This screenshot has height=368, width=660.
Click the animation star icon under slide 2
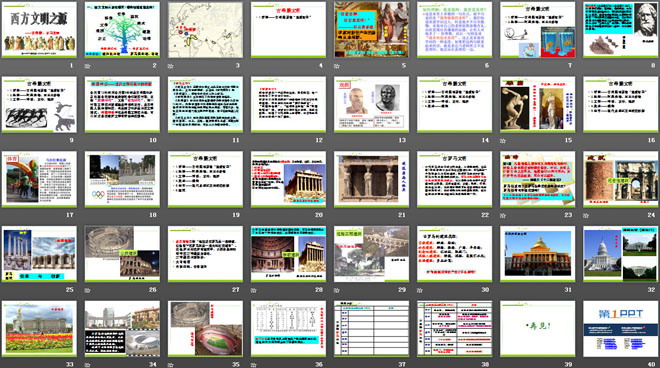point(88,66)
